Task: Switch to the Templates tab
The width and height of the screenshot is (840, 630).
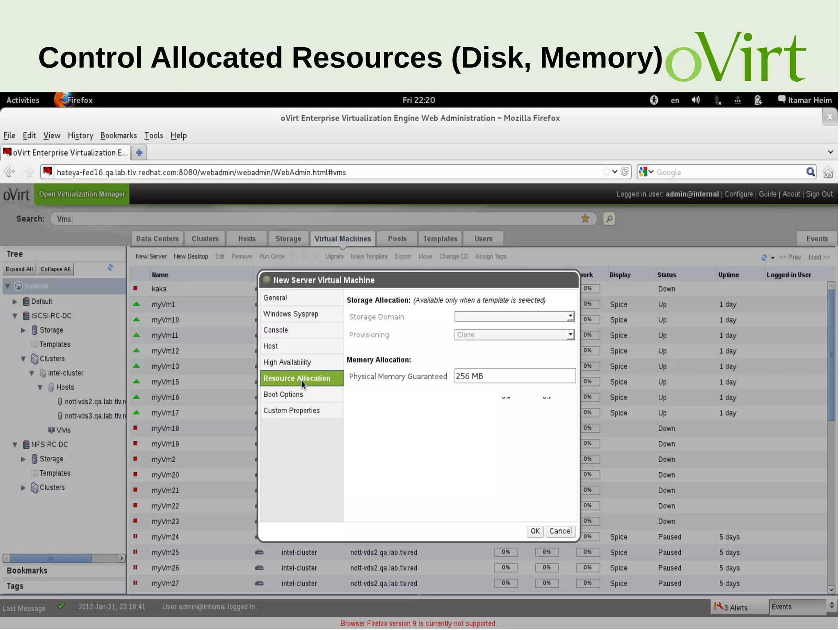Action: [440, 239]
